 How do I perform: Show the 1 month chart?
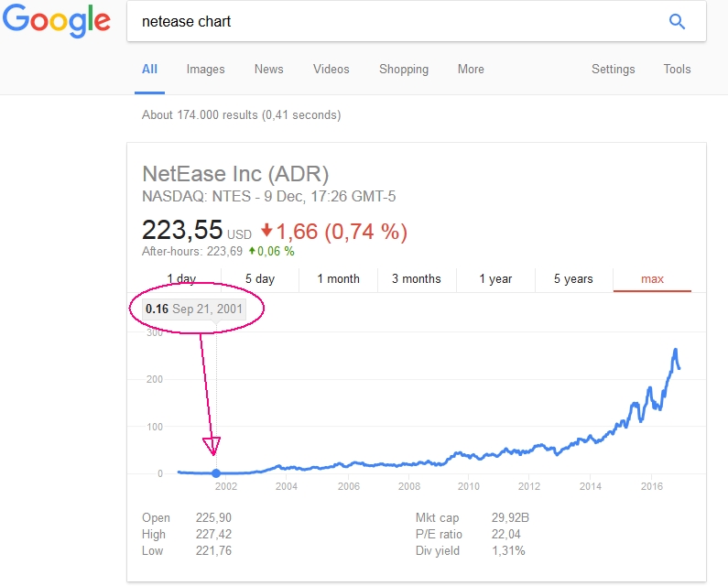(x=338, y=279)
